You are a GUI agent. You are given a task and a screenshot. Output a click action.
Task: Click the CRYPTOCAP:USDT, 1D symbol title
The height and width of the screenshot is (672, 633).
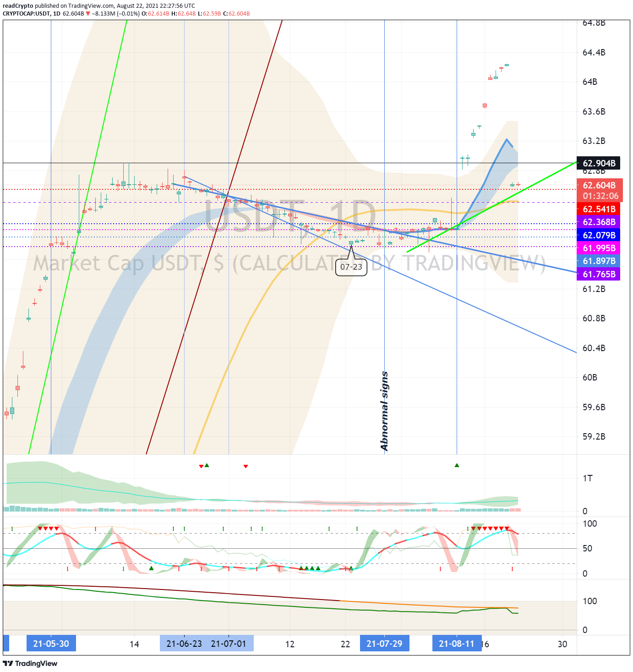tap(32, 14)
